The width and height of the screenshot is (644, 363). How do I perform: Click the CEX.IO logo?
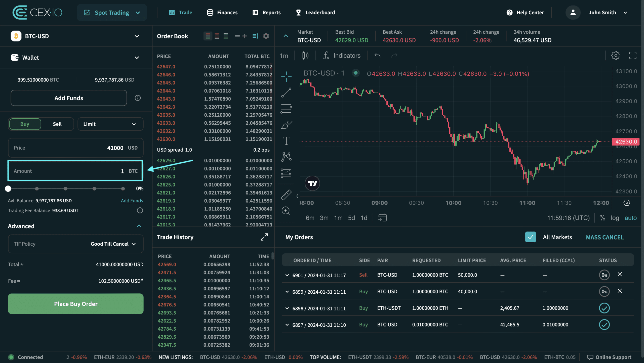click(x=37, y=13)
